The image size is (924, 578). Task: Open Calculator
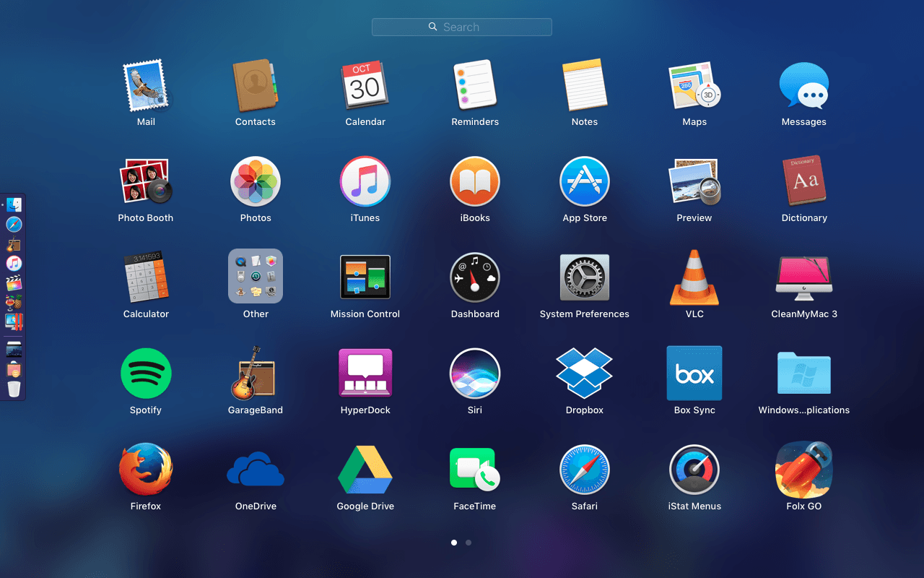[x=146, y=277]
